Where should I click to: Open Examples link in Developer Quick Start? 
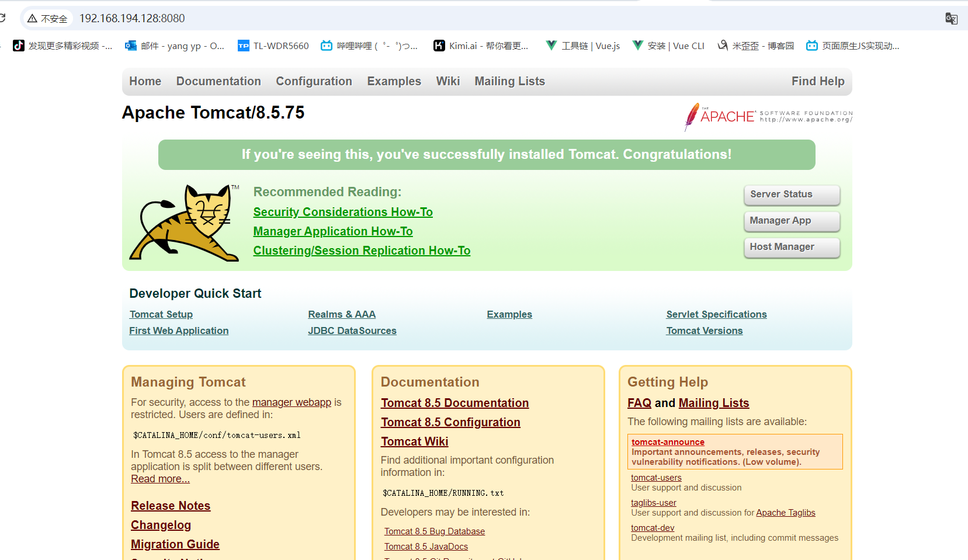[509, 314]
